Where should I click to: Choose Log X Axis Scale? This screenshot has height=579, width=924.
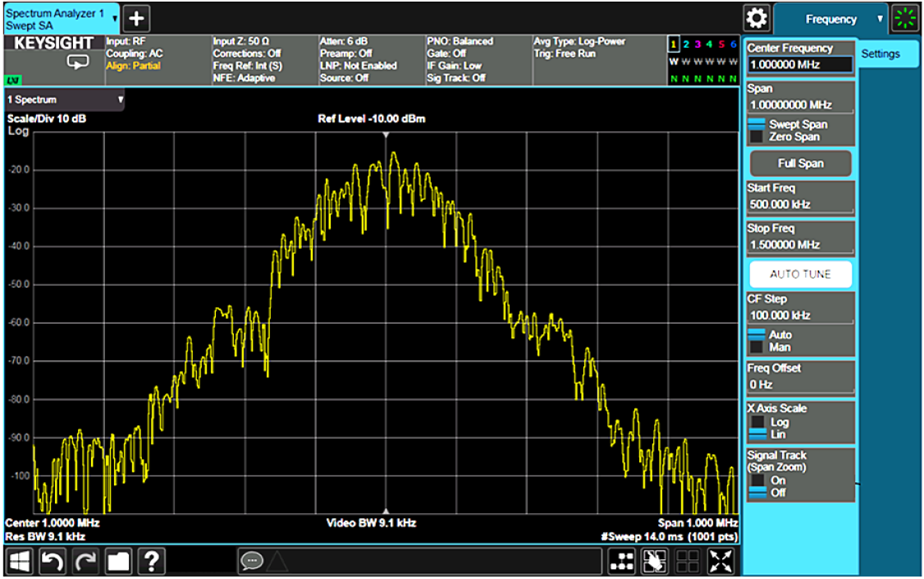[770, 422]
